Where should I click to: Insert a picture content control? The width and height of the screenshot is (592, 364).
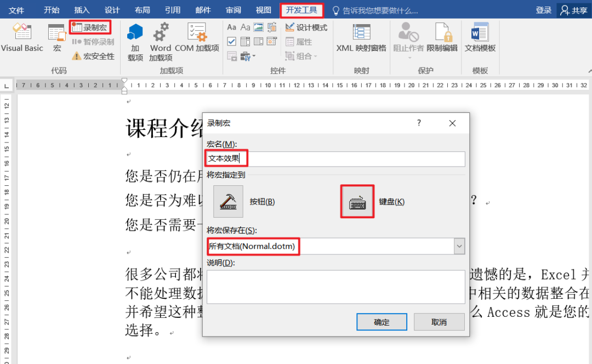[259, 27]
